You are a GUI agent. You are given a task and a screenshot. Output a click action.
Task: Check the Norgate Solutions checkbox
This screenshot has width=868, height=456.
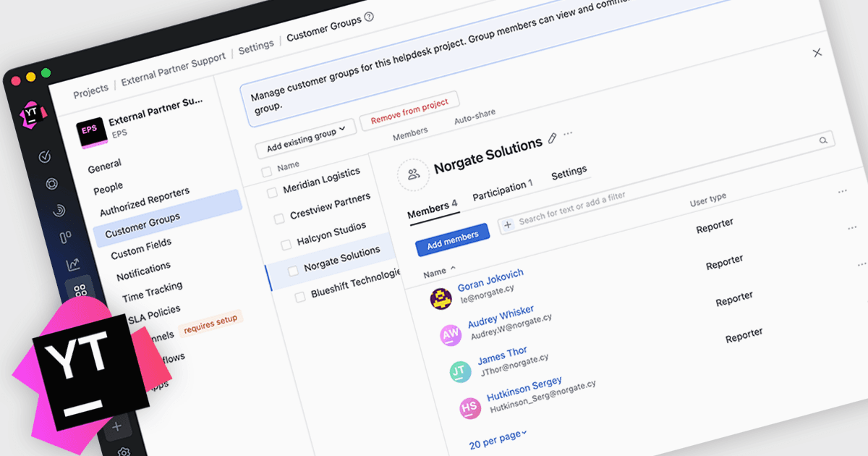[x=293, y=271]
